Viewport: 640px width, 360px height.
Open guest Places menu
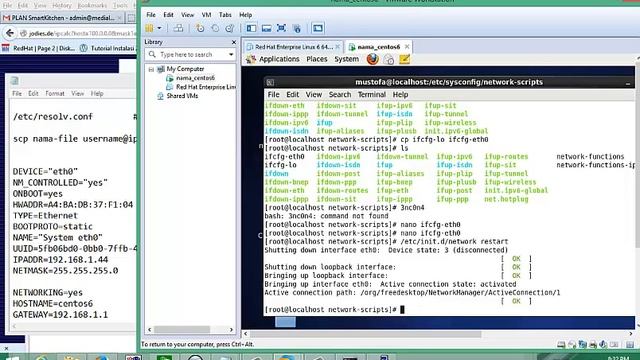tap(317, 59)
